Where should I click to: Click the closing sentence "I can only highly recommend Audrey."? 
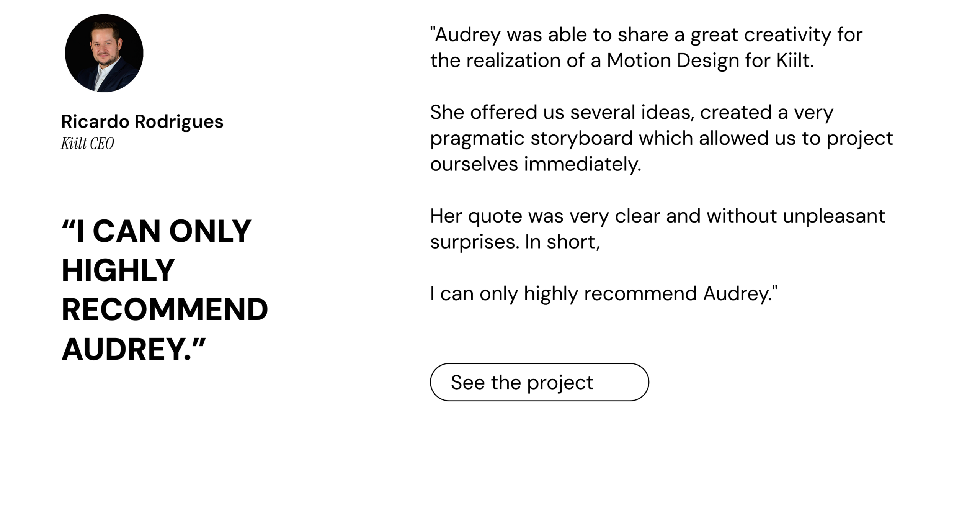pos(603,294)
